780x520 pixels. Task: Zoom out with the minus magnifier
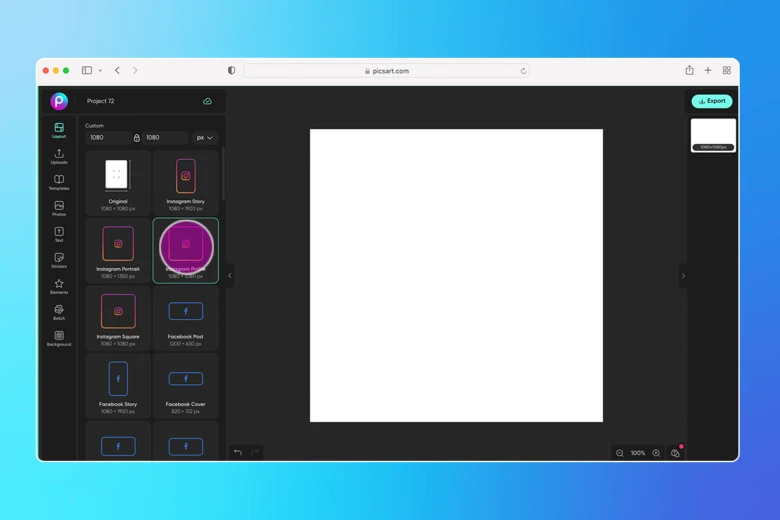pyautogui.click(x=620, y=453)
